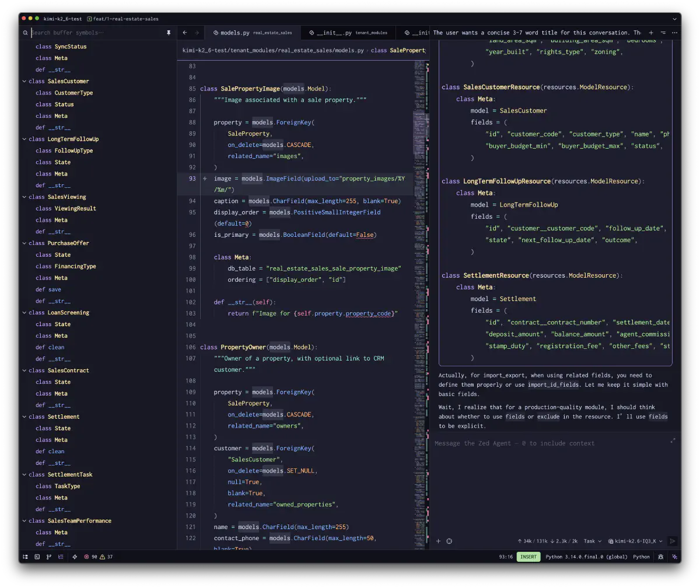Expand the message editor icon
This screenshot has width=700, height=588.
[673, 440]
